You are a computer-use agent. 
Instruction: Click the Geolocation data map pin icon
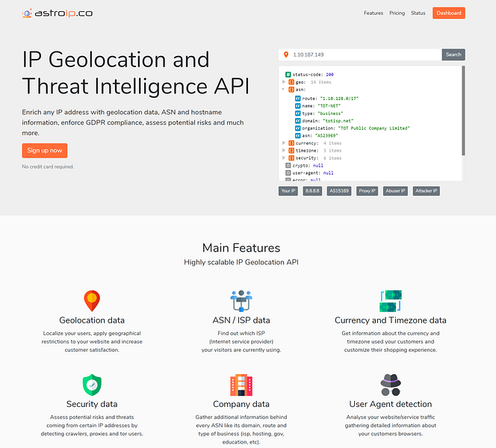coord(92,301)
